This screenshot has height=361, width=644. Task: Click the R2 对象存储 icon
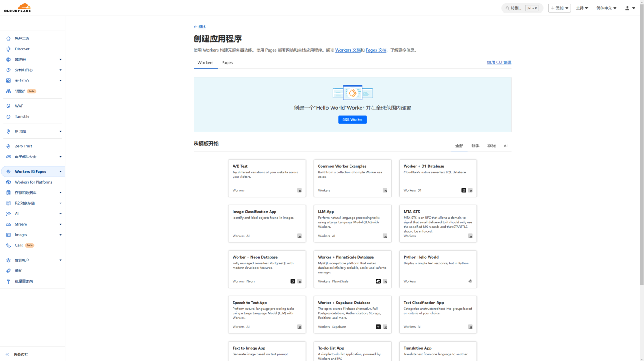pyautogui.click(x=8, y=203)
